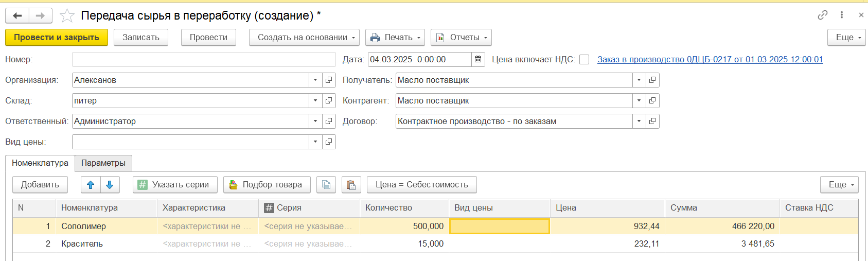
Task: Expand the Договор dropdown list
Action: click(639, 121)
